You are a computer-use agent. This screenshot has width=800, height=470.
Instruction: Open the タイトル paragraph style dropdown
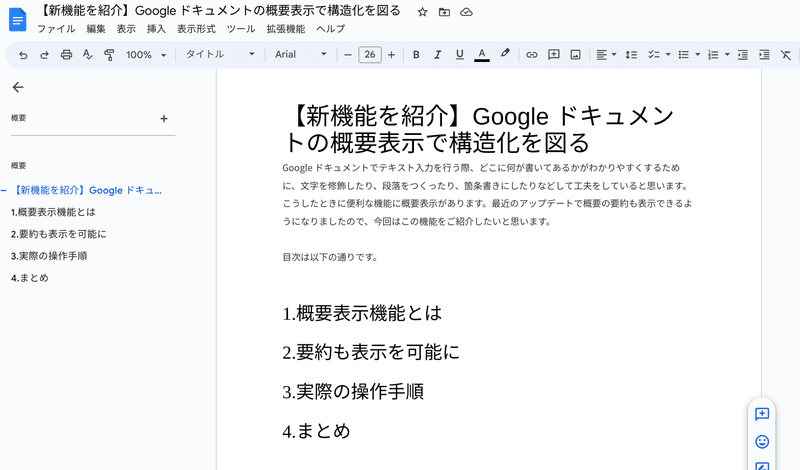[x=220, y=54]
